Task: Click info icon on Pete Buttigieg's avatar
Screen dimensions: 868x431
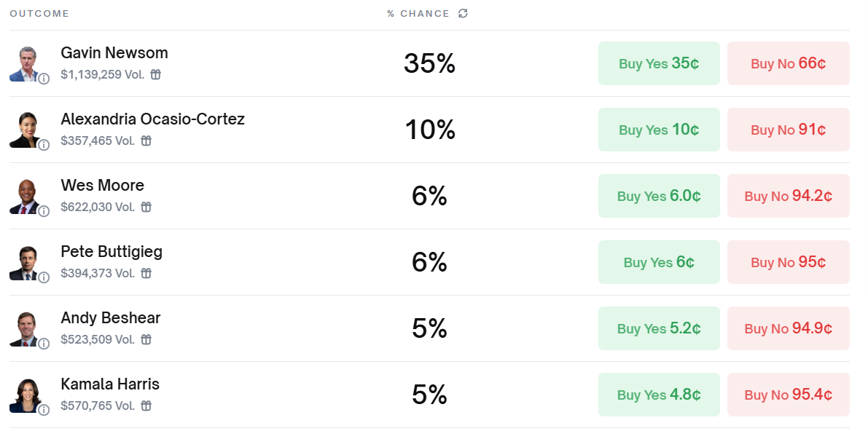Action: pos(44,277)
